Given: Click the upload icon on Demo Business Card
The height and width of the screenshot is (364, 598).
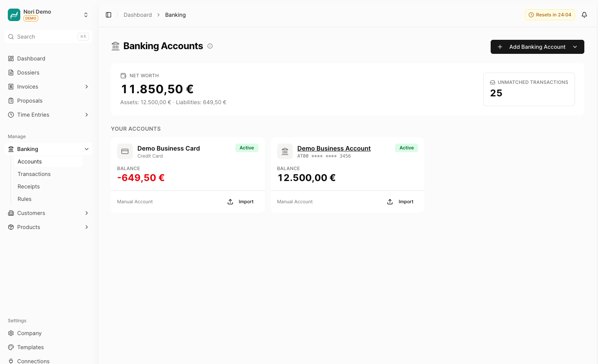Looking at the screenshot, I should (x=230, y=202).
